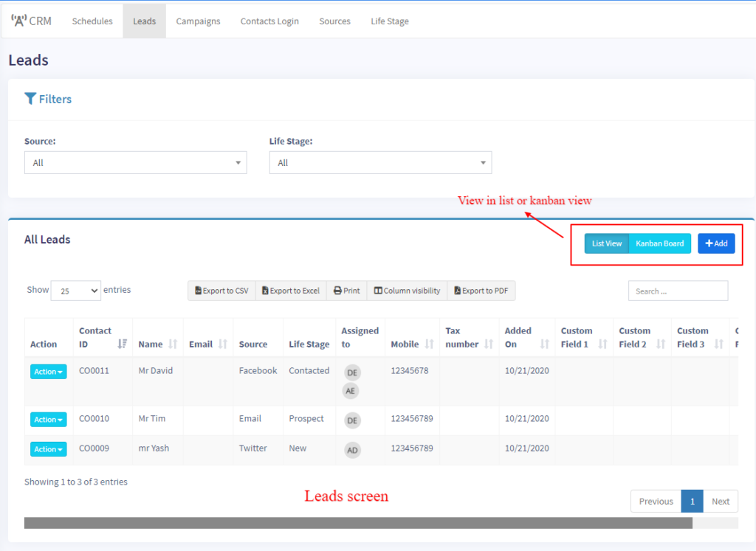
Task: Expand the Life Stage filter dropdown
Action: click(380, 163)
